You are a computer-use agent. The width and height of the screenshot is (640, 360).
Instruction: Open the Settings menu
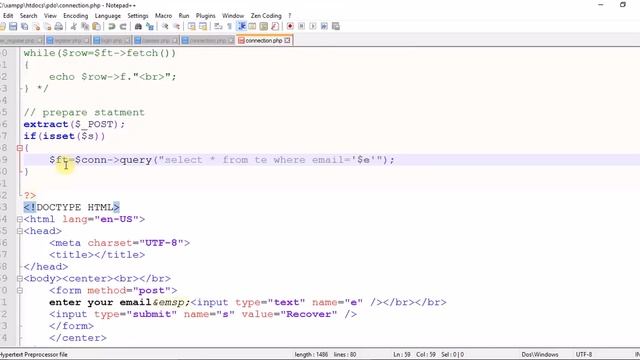(138, 16)
